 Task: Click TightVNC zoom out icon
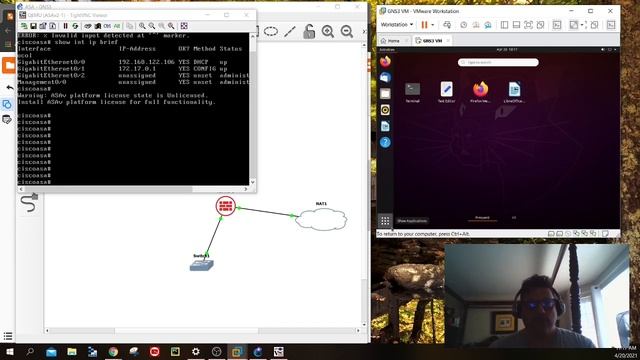(x=152, y=26)
